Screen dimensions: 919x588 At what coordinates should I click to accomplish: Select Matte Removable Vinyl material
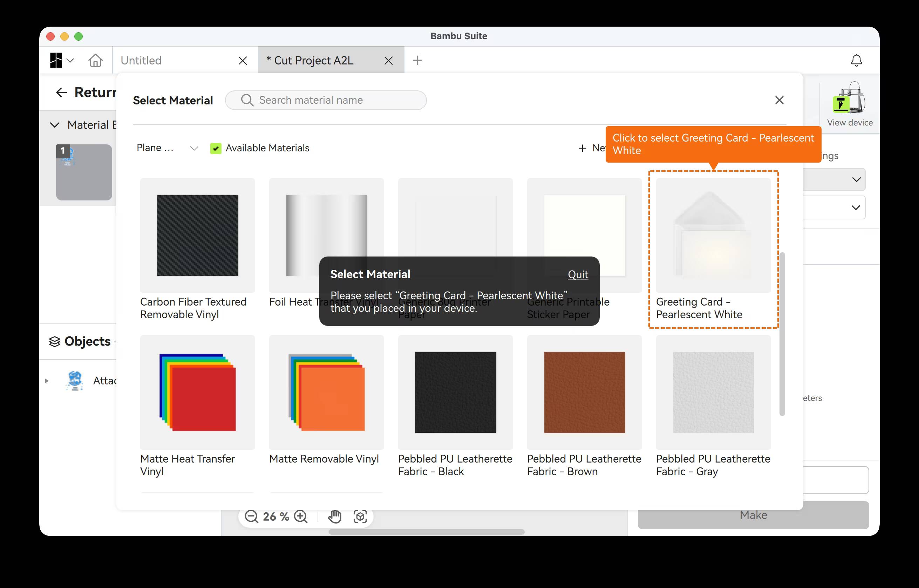click(326, 400)
